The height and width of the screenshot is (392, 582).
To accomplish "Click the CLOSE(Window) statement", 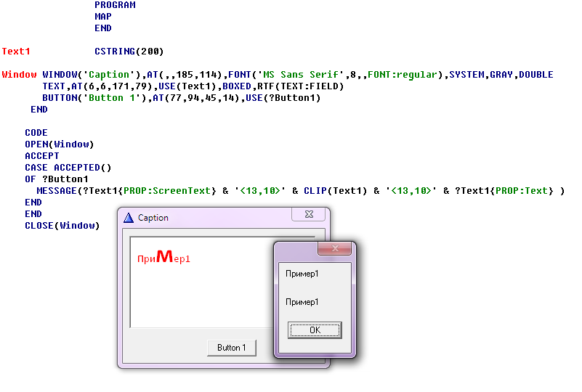I will point(62,226).
